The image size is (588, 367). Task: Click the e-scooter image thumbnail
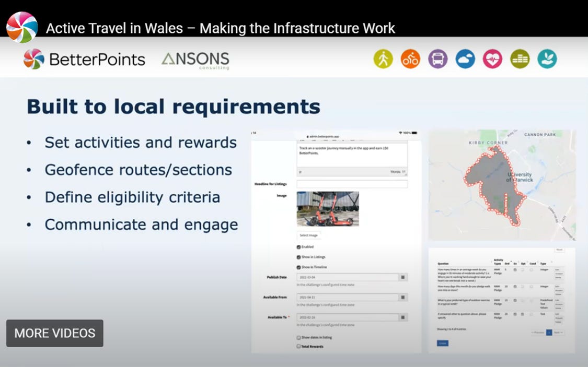(x=328, y=209)
